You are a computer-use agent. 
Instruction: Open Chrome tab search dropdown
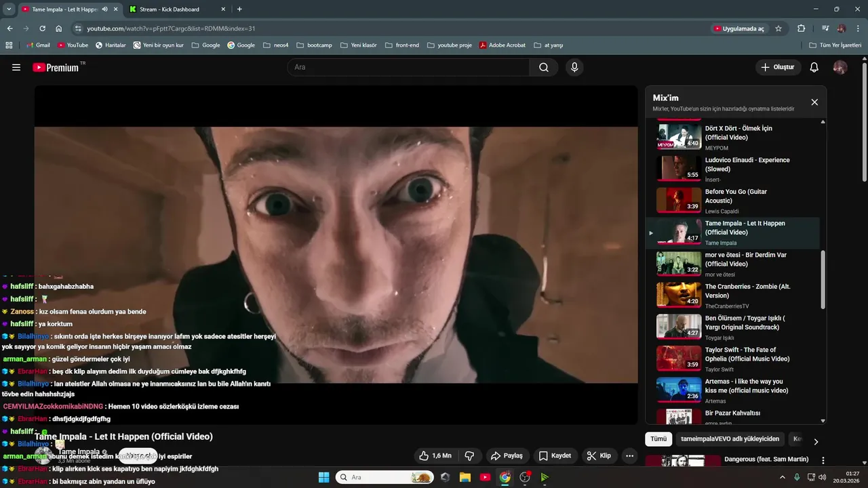9,9
